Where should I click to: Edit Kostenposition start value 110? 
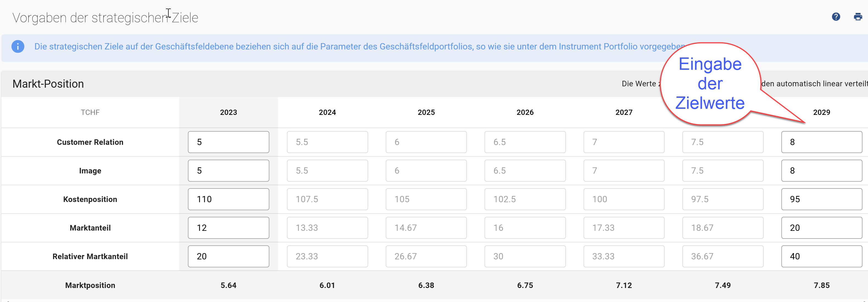point(228,199)
